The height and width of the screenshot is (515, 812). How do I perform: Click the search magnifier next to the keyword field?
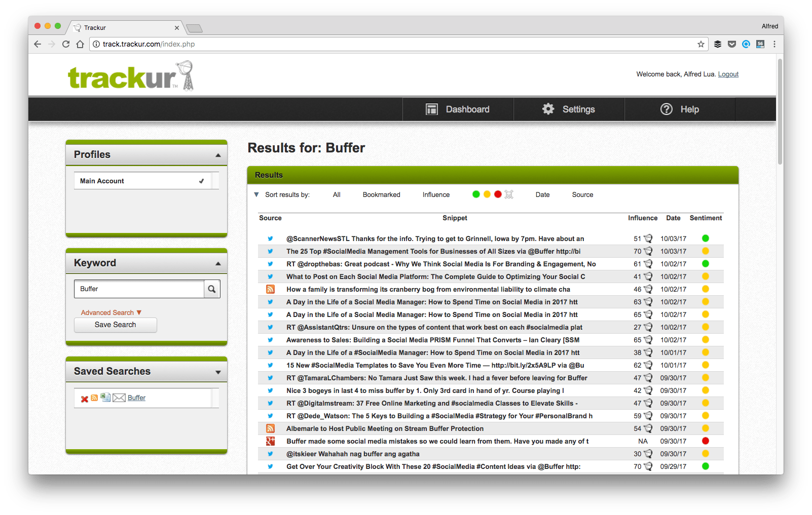coord(212,289)
